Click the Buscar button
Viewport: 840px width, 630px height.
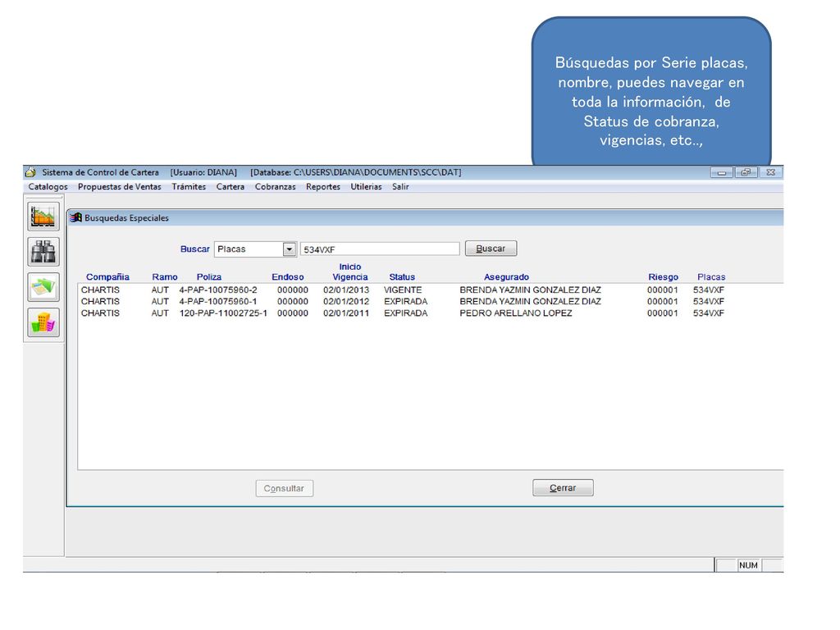coord(491,249)
